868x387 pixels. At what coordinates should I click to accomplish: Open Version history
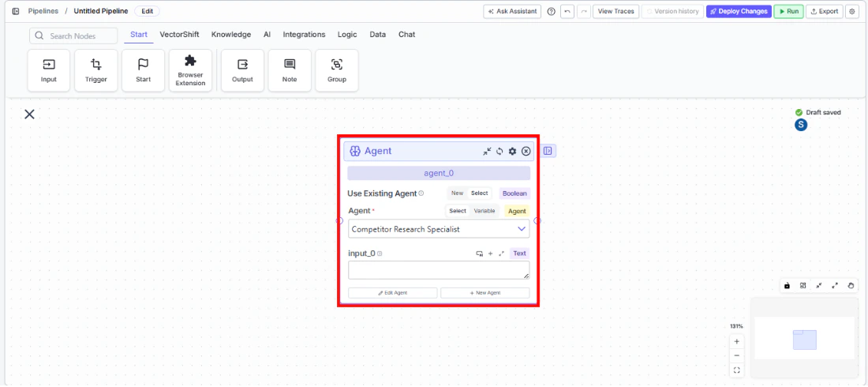(672, 11)
